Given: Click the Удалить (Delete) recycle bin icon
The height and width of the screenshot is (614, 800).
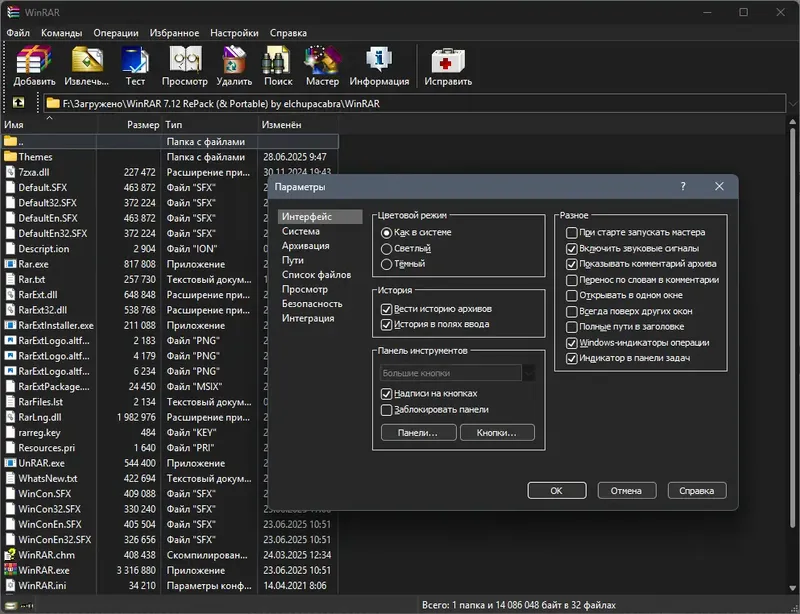Looking at the screenshot, I should coord(234,61).
